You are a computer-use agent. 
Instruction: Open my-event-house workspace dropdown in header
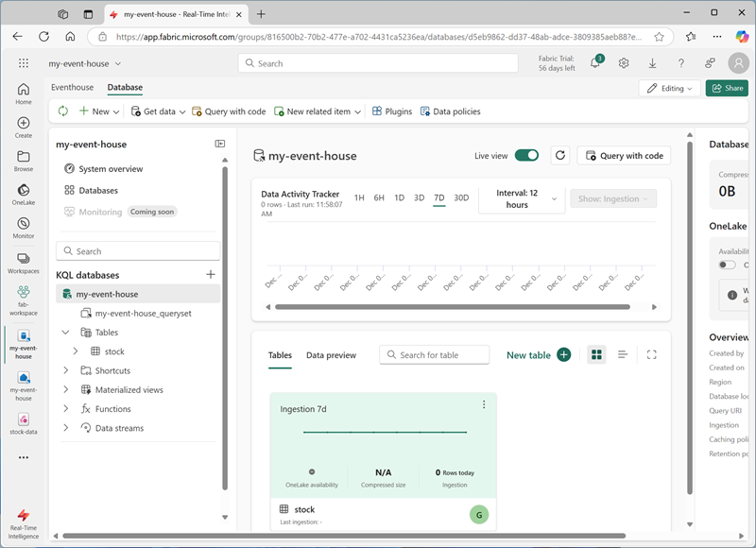84,63
